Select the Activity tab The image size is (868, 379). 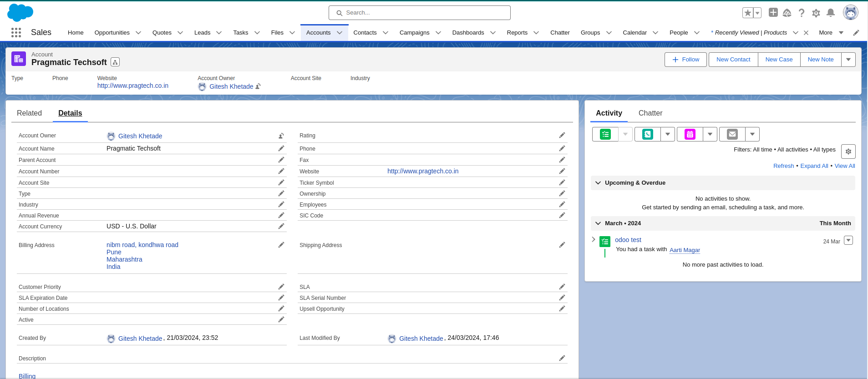(609, 113)
